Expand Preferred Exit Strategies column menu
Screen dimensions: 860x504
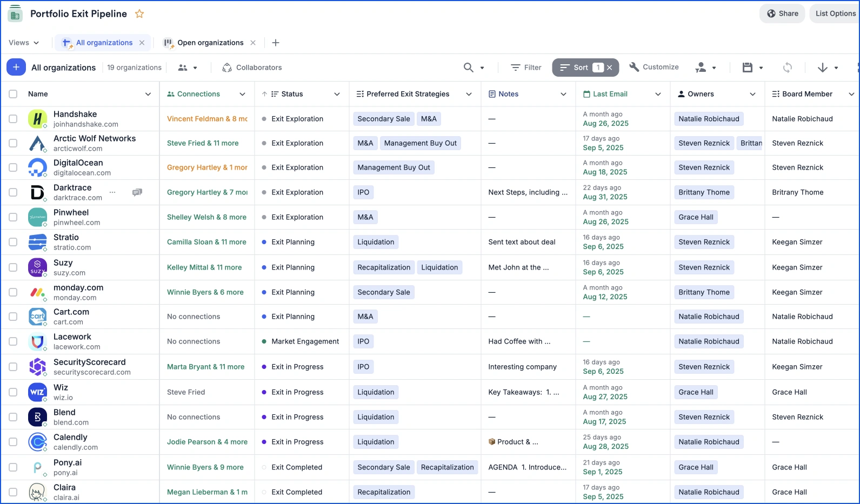pos(469,94)
